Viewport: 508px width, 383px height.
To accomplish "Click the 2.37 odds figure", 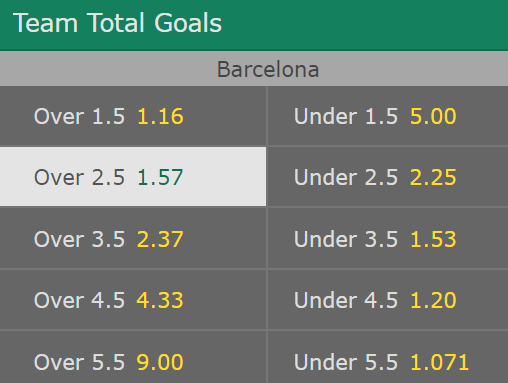I will [x=160, y=239].
